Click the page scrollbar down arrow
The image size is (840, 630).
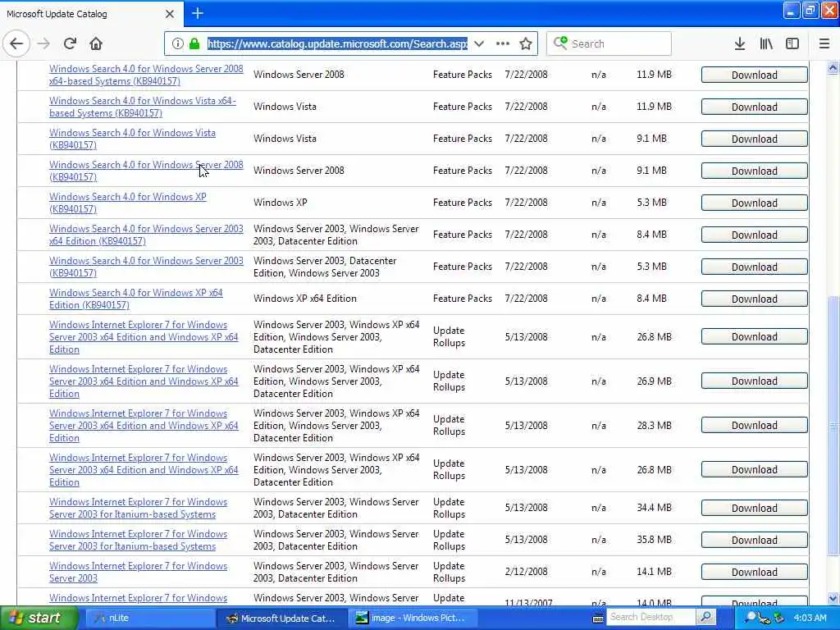click(x=833, y=598)
